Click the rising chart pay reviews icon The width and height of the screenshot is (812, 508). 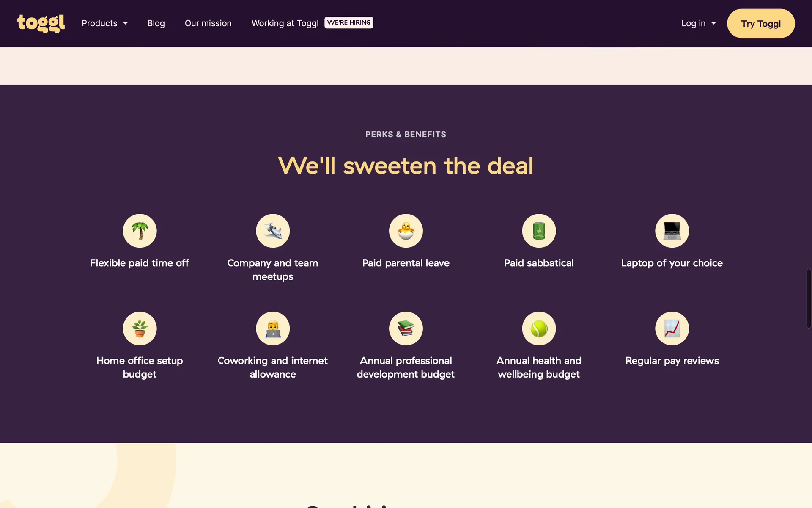click(672, 329)
